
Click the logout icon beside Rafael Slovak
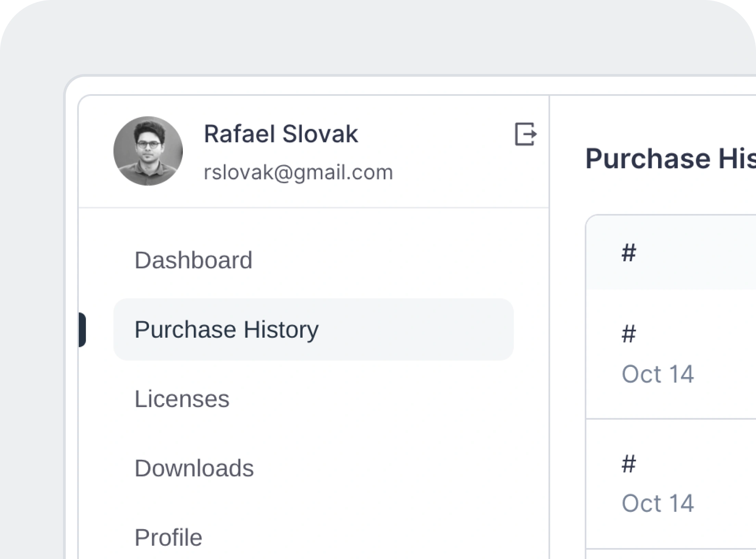(526, 134)
